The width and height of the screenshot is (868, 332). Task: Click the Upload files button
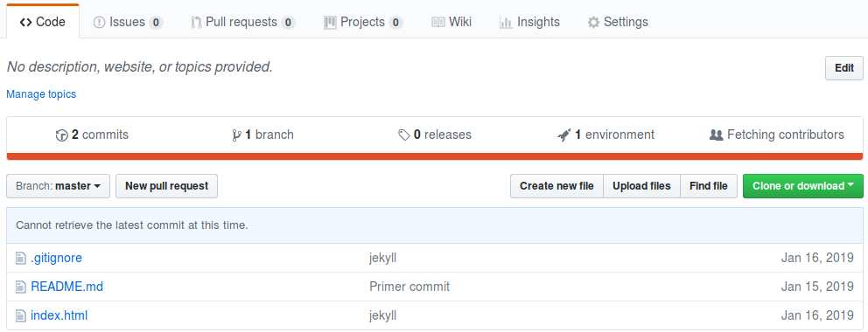641,186
